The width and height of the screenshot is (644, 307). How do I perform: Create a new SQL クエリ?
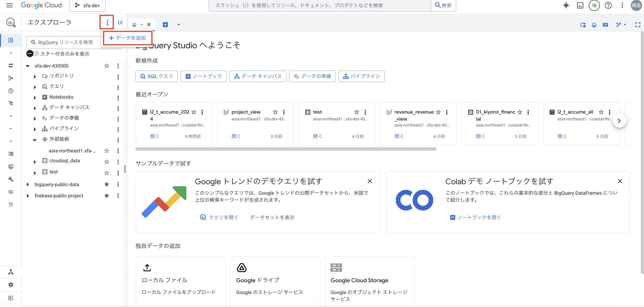[156, 76]
